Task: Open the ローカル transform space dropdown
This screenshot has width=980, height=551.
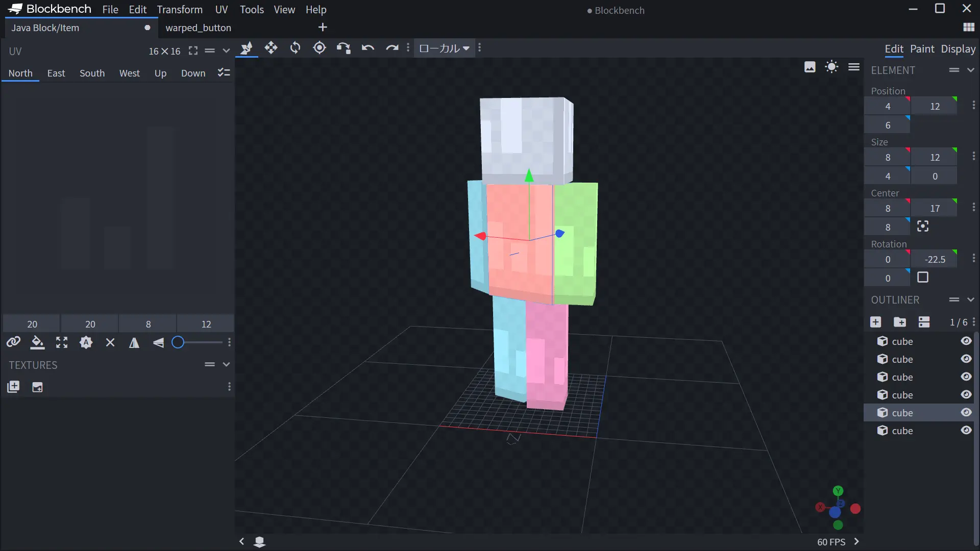Action: click(x=444, y=48)
